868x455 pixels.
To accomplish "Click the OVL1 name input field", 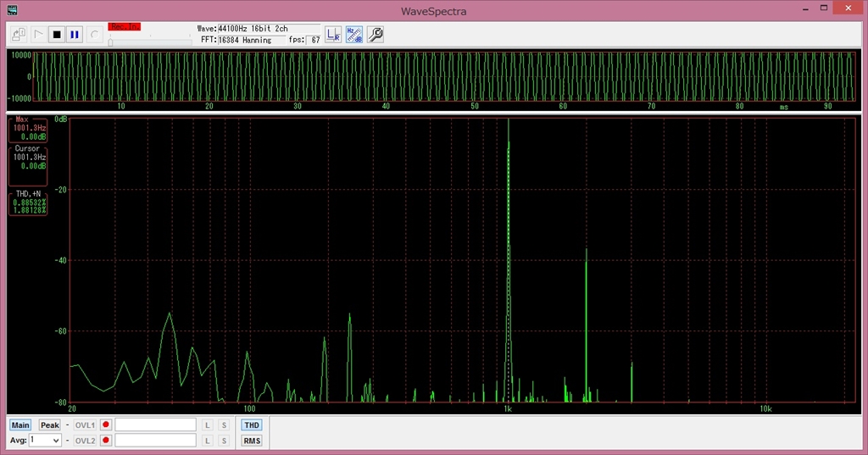I will coord(156,424).
